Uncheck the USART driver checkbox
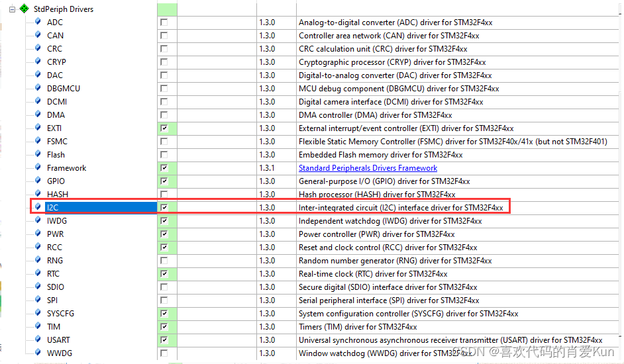Image resolution: width=624 pixels, height=364 pixels. (x=164, y=340)
